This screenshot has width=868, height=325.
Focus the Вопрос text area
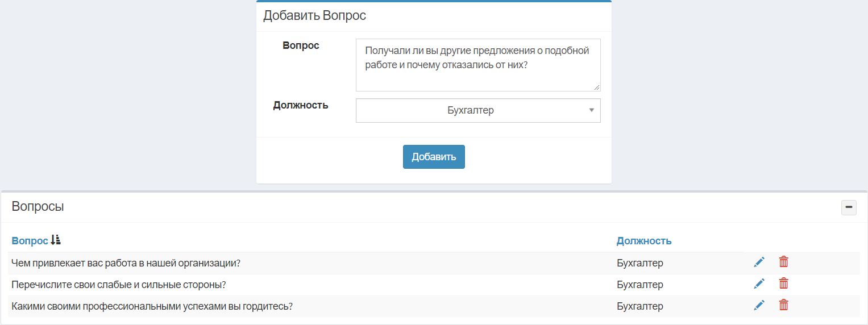[x=478, y=65]
